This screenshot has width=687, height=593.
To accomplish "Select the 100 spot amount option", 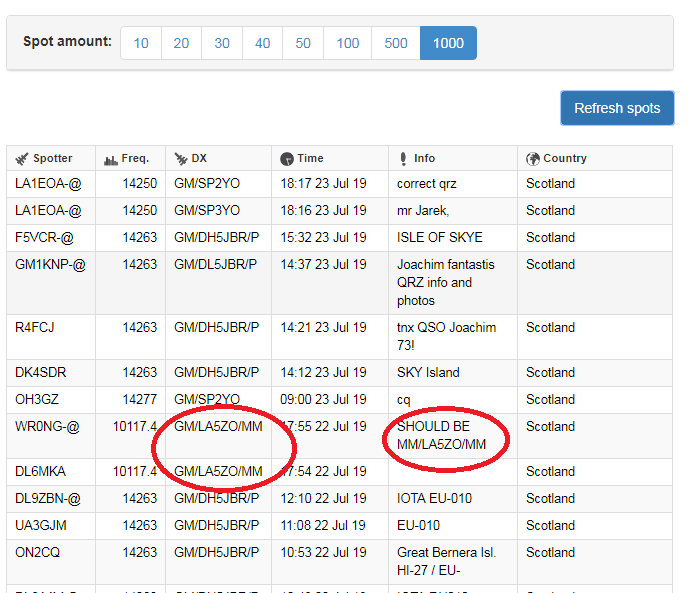I will coord(347,43).
